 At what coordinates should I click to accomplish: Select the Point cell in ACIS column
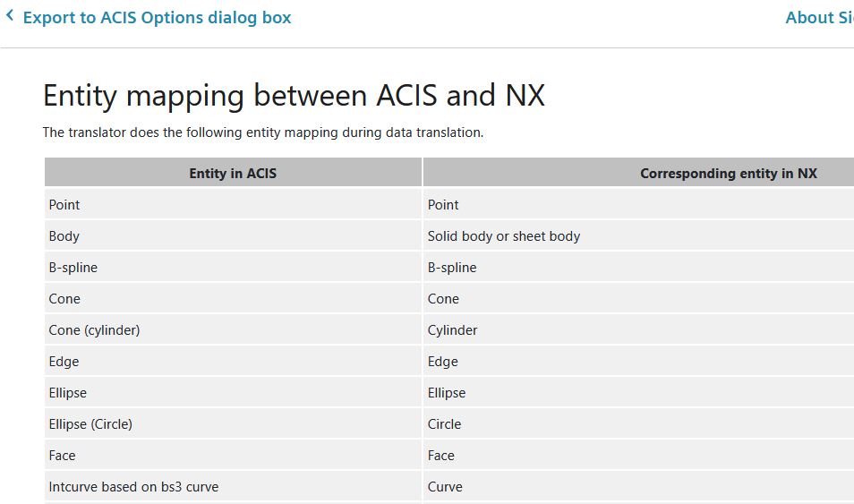tap(233, 204)
